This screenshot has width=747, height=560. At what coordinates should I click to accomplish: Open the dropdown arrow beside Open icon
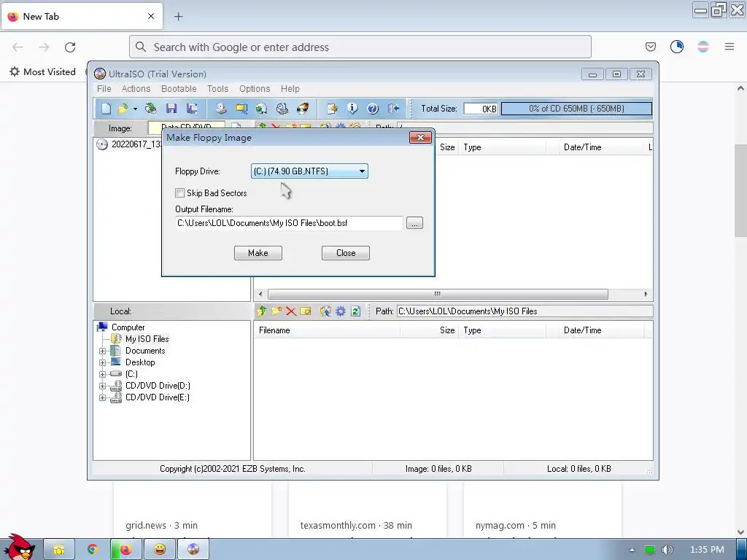[x=135, y=109]
